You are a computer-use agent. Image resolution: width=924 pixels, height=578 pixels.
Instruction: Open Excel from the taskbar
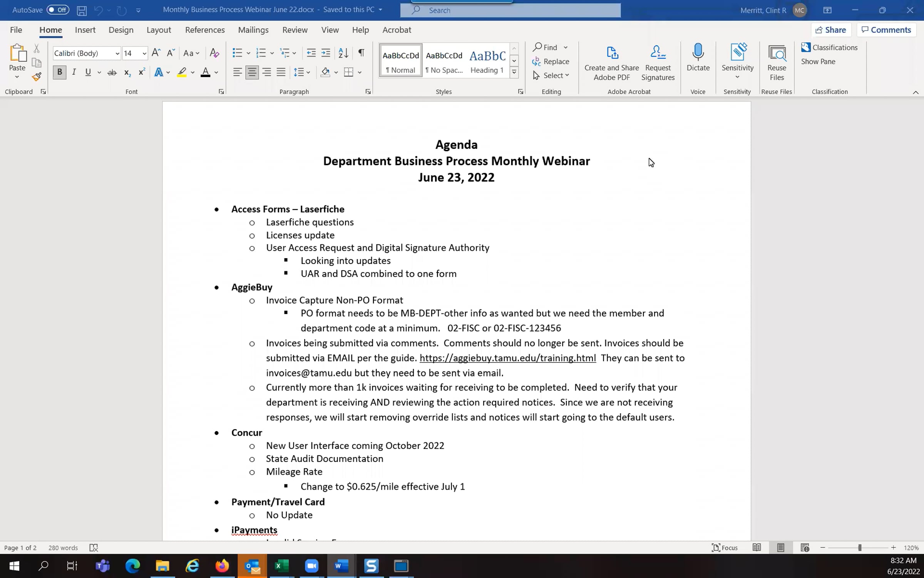coord(282,566)
